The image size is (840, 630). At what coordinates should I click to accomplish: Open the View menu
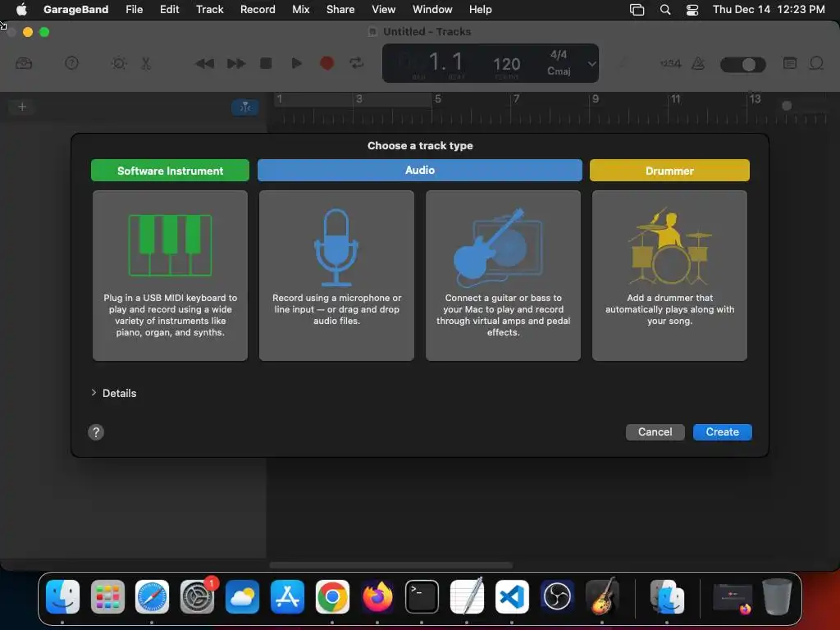pos(384,9)
